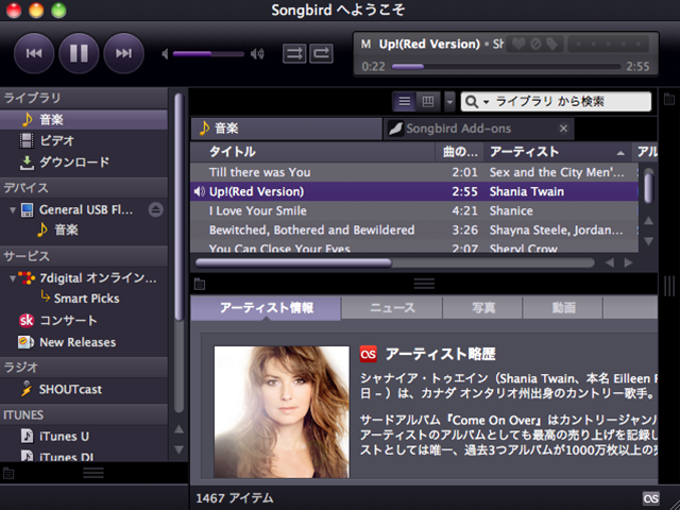Seek within the track progress bar

point(506,67)
